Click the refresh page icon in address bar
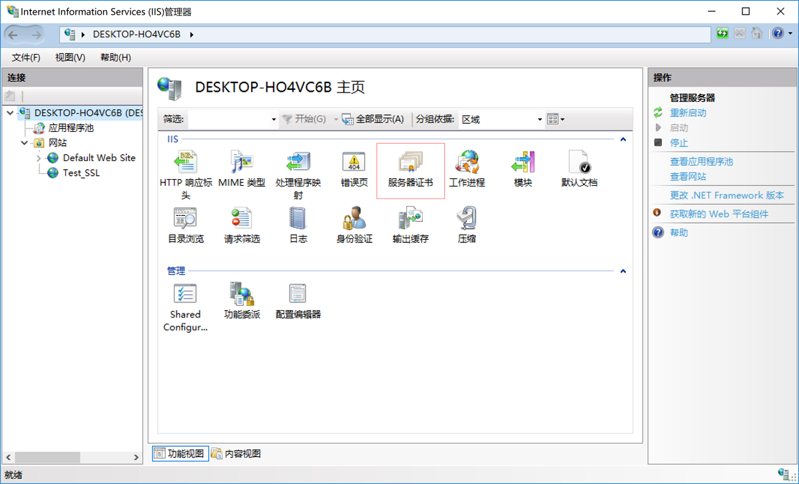Screen dimensions: 799x484 [722, 34]
